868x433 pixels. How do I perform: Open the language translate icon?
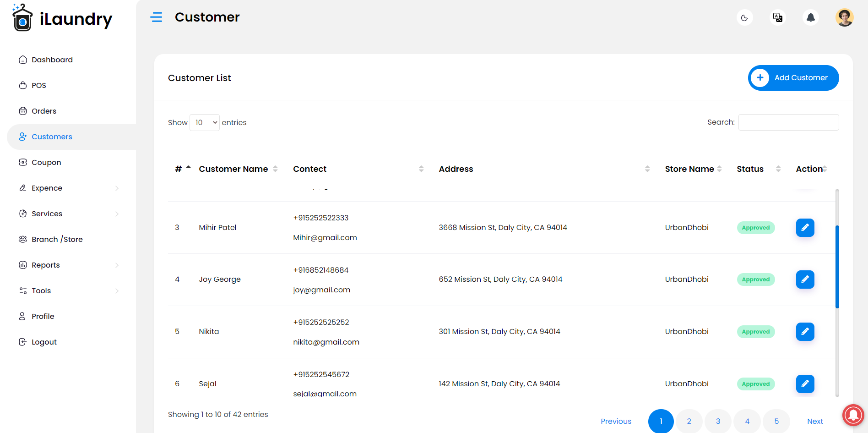tap(777, 18)
